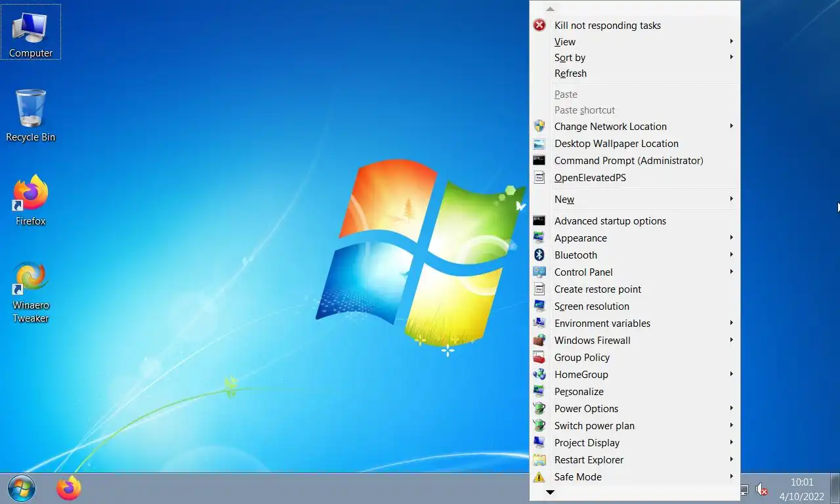Click the Environment variables icon
Viewport: 840px width, 504px height.
tap(539, 323)
